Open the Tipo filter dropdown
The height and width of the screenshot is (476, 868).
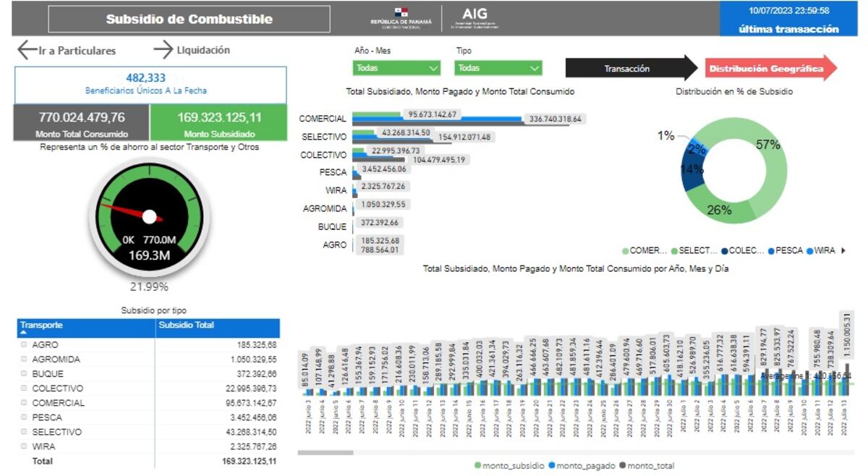click(x=498, y=68)
